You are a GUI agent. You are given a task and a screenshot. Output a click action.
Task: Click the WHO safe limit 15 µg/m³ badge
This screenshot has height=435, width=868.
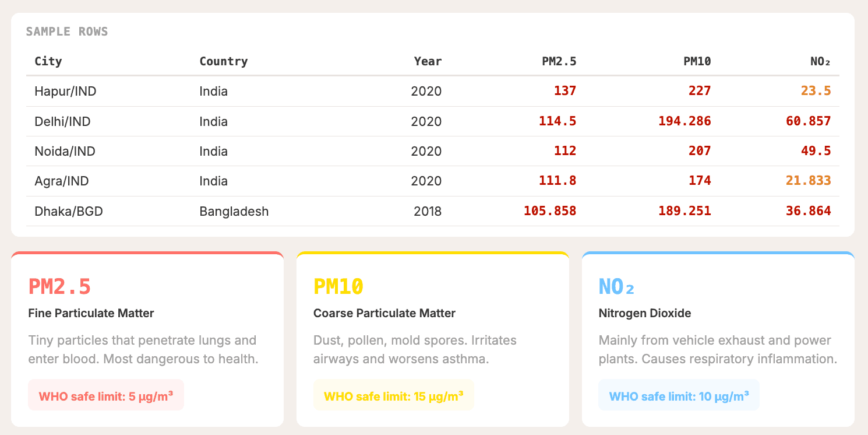393,395
